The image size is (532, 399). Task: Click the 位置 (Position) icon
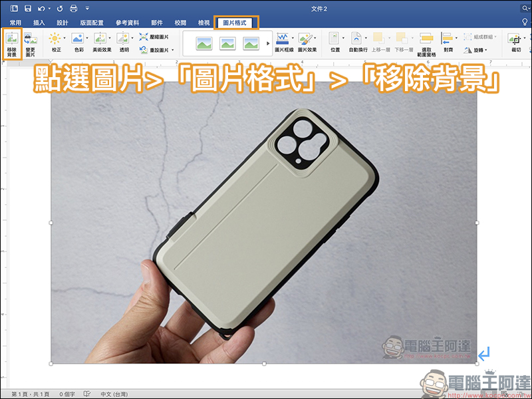[x=334, y=39]
